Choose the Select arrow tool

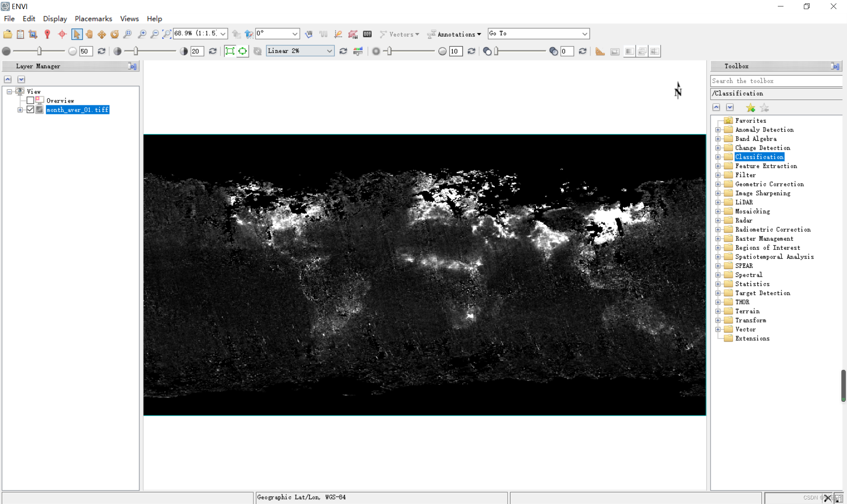[77, 34]
